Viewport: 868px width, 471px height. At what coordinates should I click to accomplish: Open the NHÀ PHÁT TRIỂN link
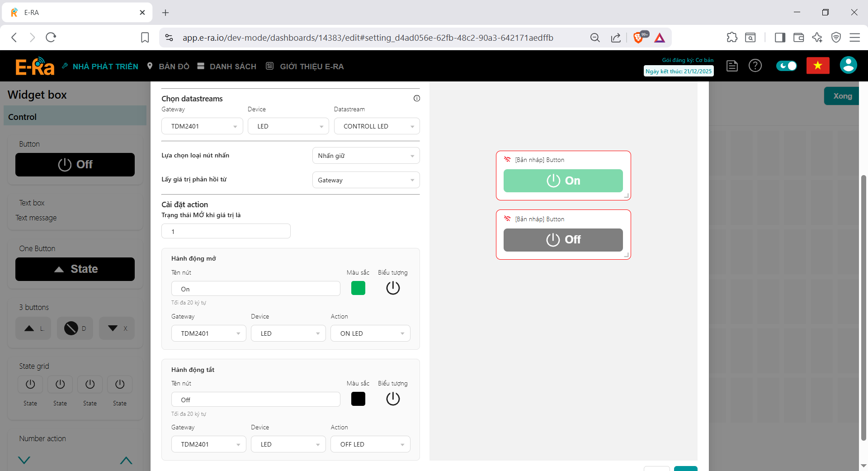[x=105, y=67]
